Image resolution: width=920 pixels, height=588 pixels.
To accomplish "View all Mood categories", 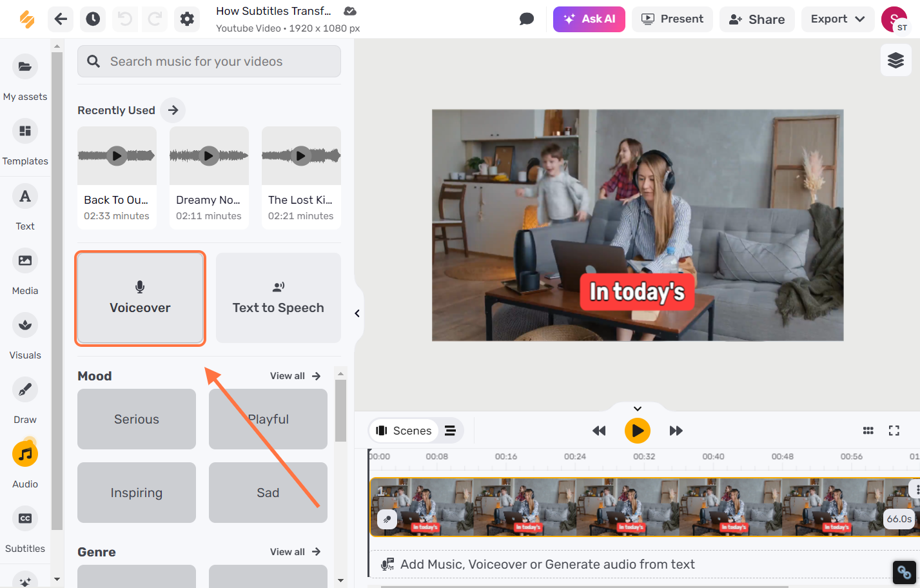I will pyautogui.click(x=295, y=376).
